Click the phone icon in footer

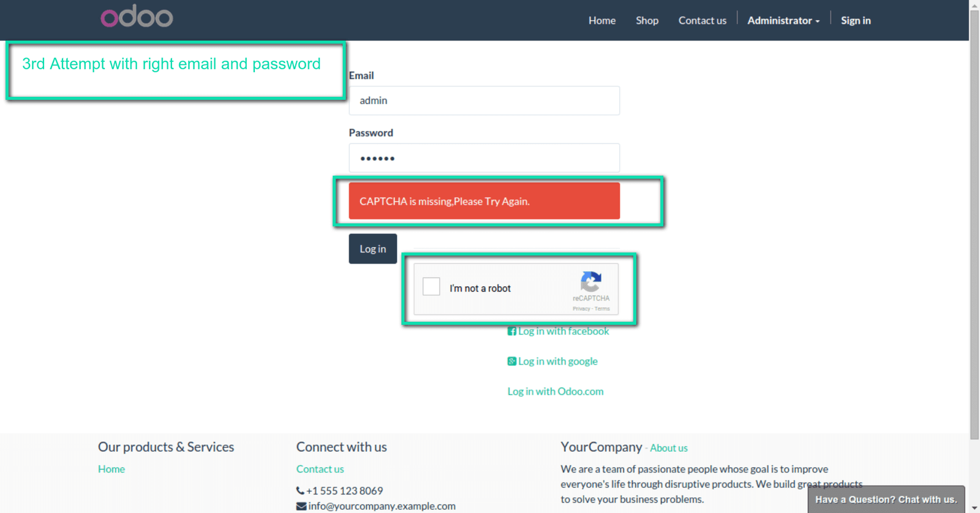pos(300,491)
